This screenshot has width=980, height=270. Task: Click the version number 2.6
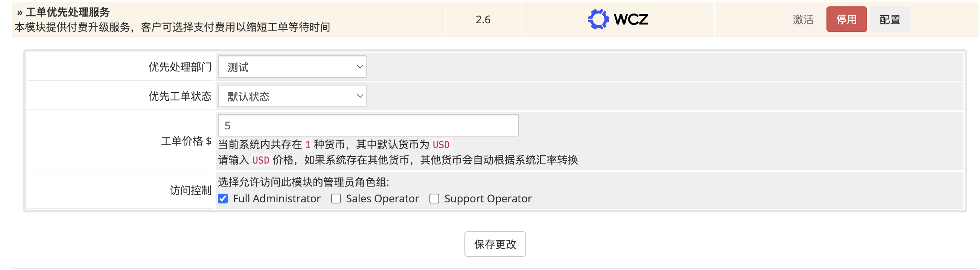pos(483,20)
